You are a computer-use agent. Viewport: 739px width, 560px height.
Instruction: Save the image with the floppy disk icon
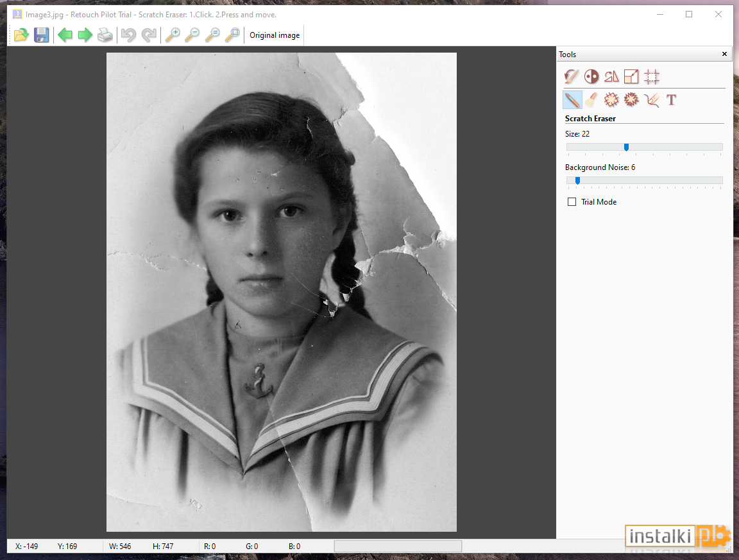[42, 35]
